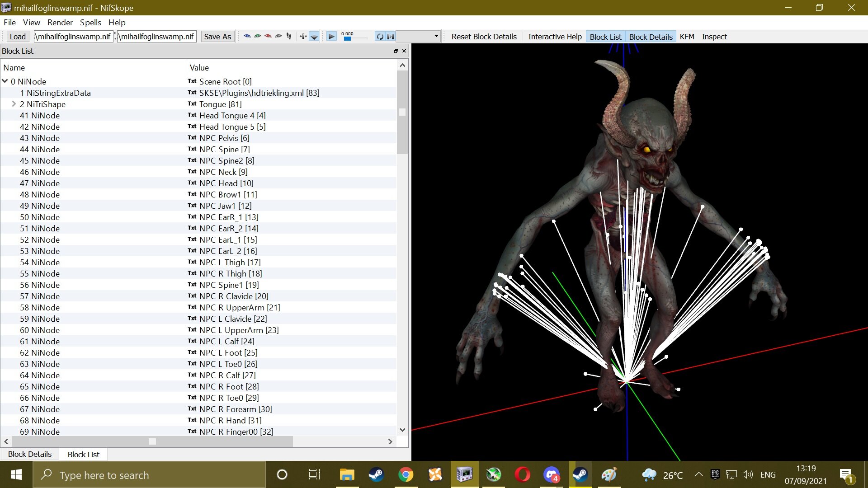
Task: Open the File menu
Action: [9, 22]
